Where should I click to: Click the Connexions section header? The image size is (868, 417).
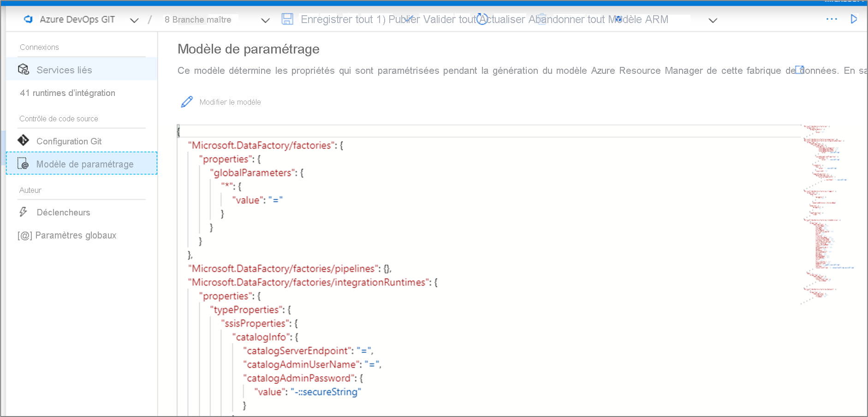click(39, 47)
